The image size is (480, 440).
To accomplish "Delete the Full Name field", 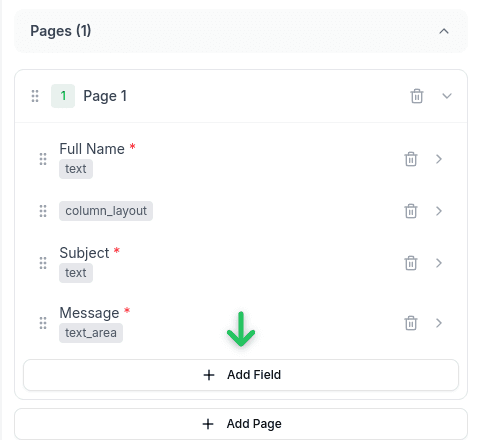I will [411, 159].
